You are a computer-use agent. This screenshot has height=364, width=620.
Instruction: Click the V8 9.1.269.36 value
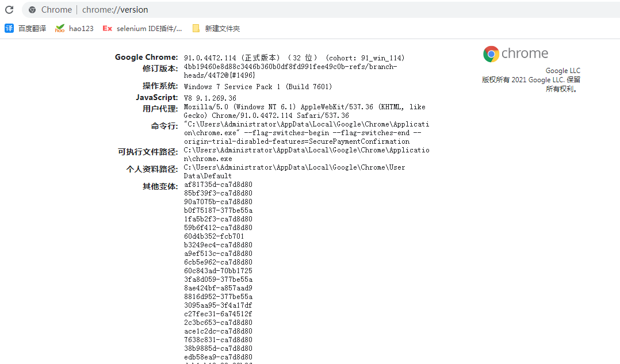pos(210,98)
